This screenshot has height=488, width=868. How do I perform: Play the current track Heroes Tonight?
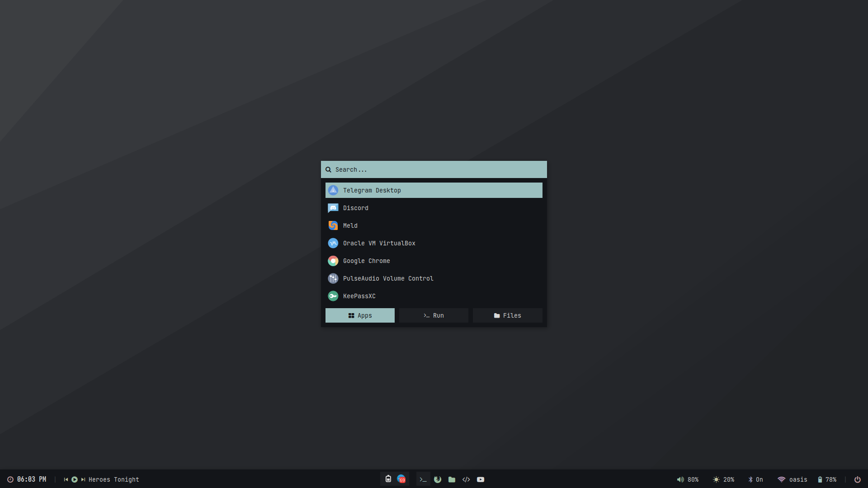pyautogui.click(x=75, y=479)
